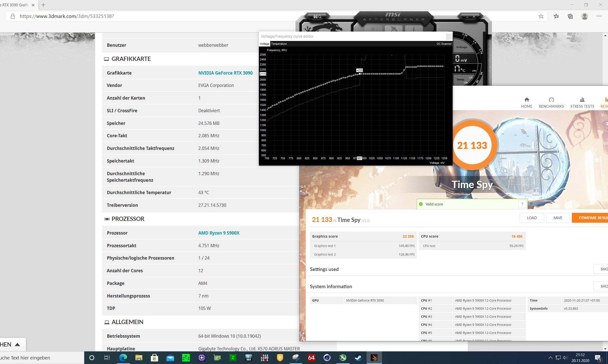Open the AMD Ryzen 9 5900X link
Image resolution: width=608 pixels, height=364 pixels.
click(219, 233)
